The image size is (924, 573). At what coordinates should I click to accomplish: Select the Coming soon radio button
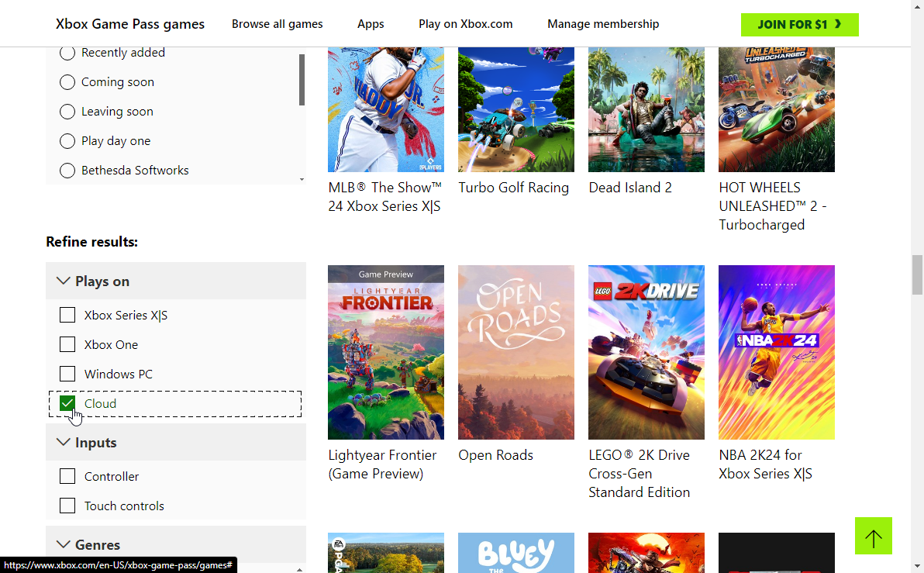(67, 82)
